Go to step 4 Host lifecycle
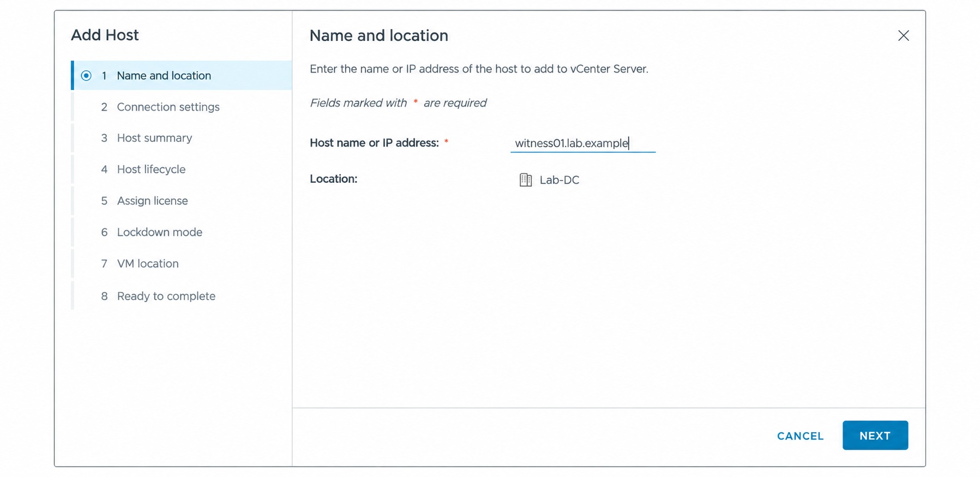This screenshot has height=477, width=980. 182,170
